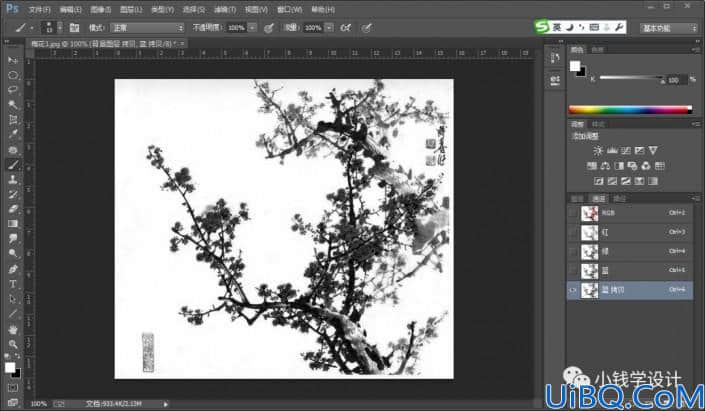This screenshot has height=411, width=705.
Task: Select the Type (T) tool
Action: click(x=13, y=284)
